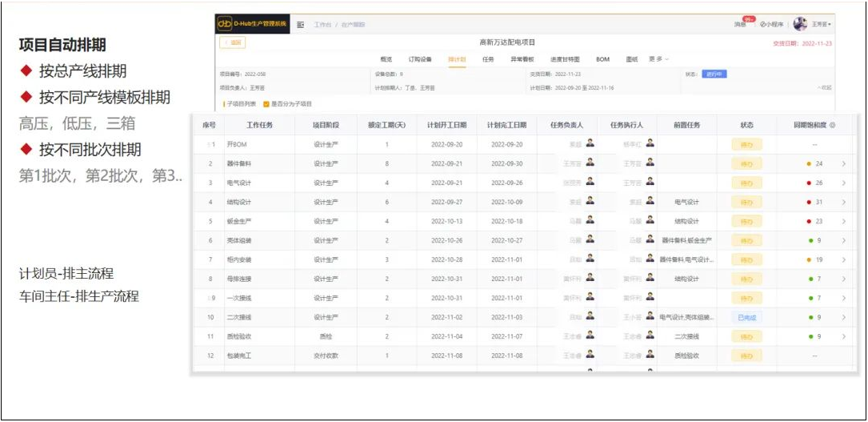Click 待办 status button for 结构设计
The width and height of the screenshot is (868, 422).
coord(746,203)
